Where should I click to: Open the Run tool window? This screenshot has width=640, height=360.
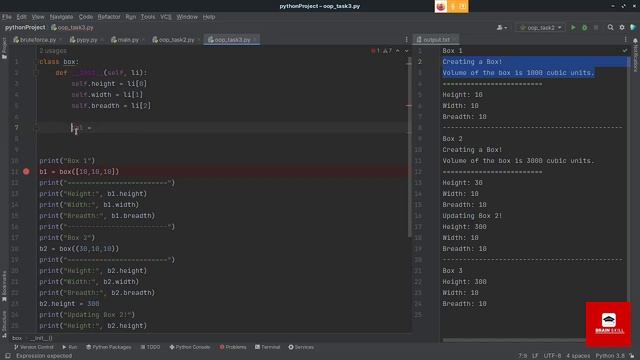click(x=70, y=347)
